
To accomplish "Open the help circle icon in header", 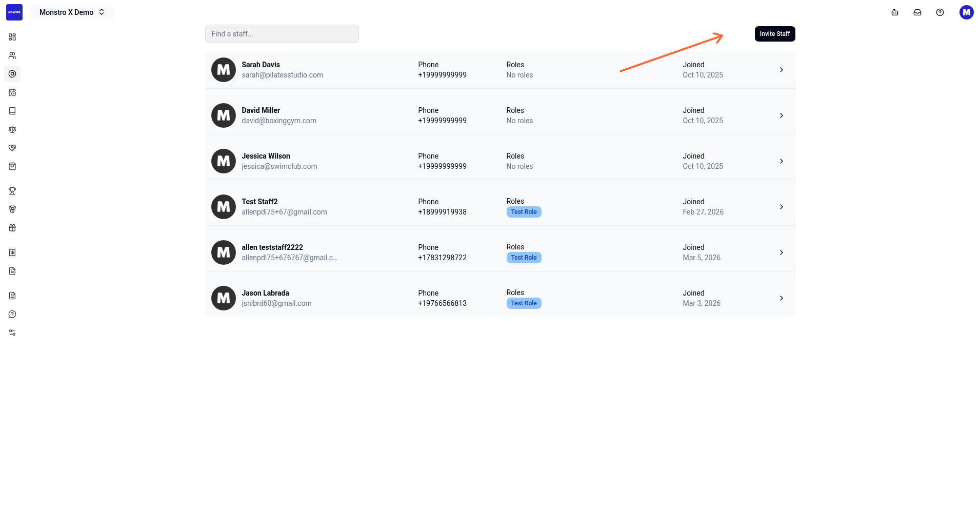I will point(940,12).
